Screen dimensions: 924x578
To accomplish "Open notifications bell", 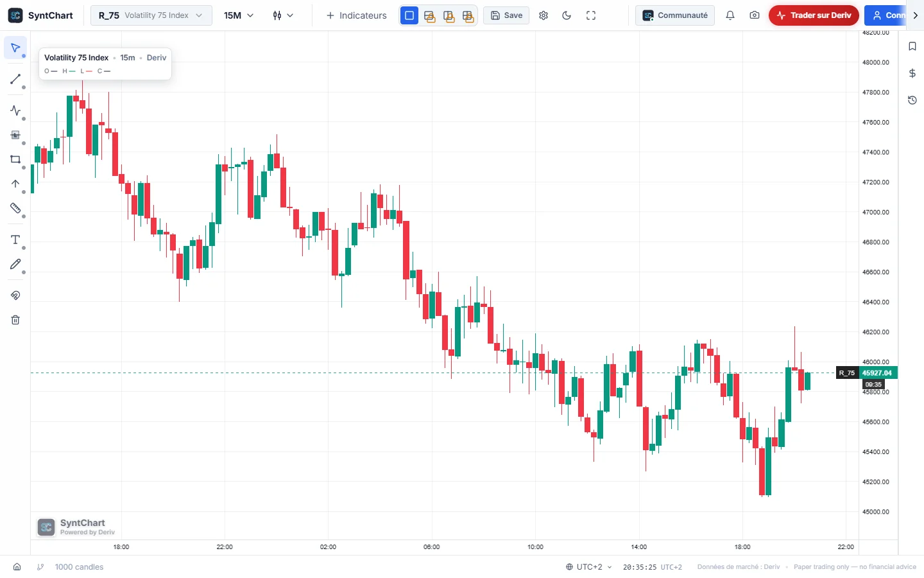I will 730,15.
